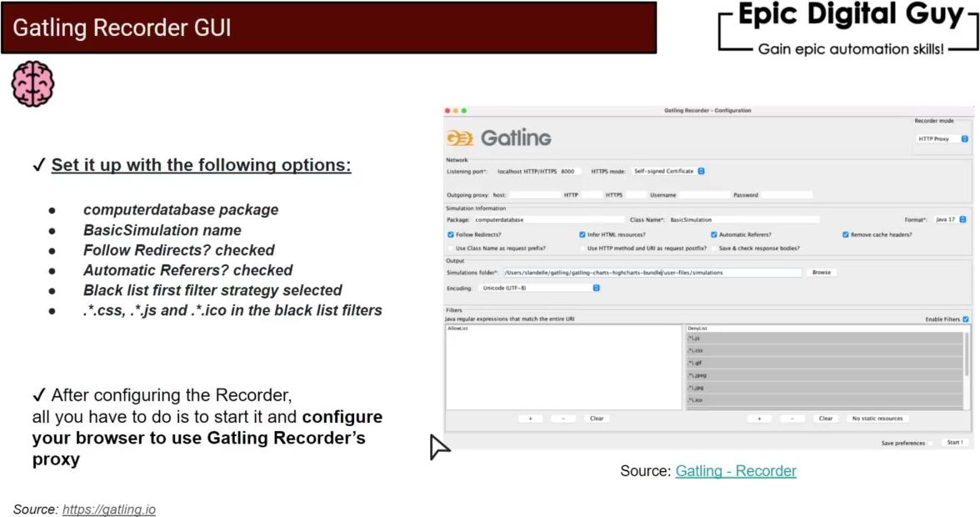Click the Epic Digital Guy logo
Screen dimensions: 980x517
coord(850,30)
